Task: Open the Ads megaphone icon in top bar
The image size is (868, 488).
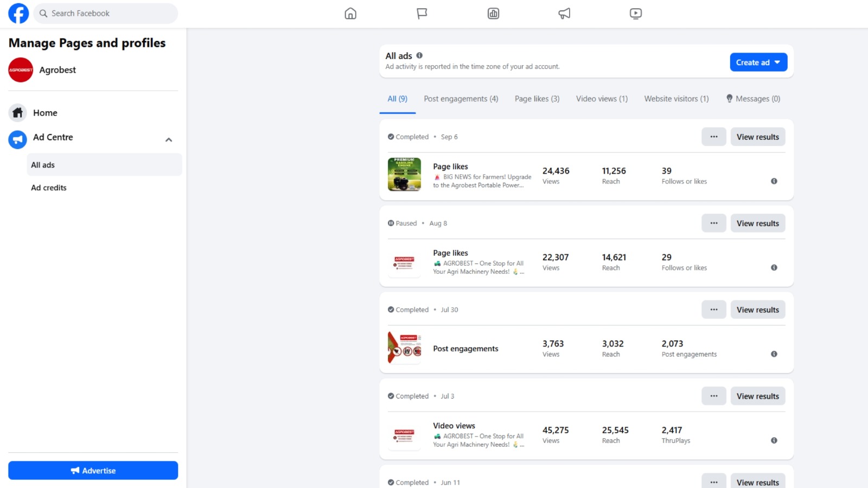Action: [564, 14]
